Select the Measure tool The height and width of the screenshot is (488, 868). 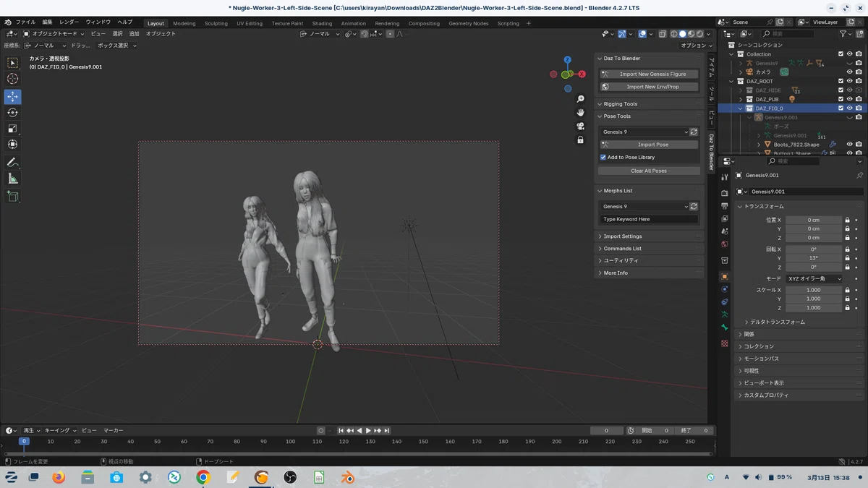coord(12,179)
